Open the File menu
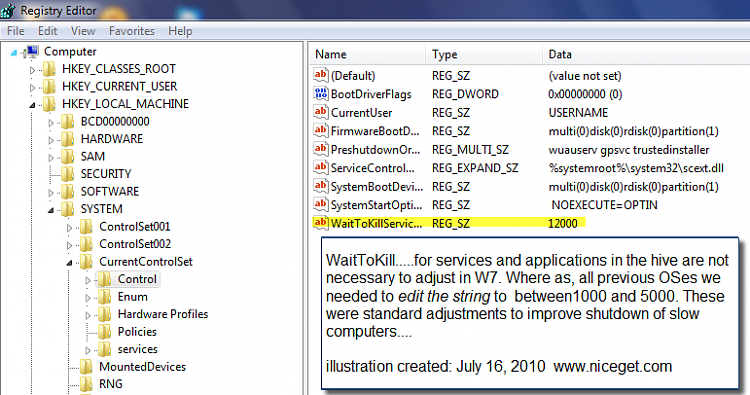This screenshot has width=750, height=395. [x=16, y=31]
